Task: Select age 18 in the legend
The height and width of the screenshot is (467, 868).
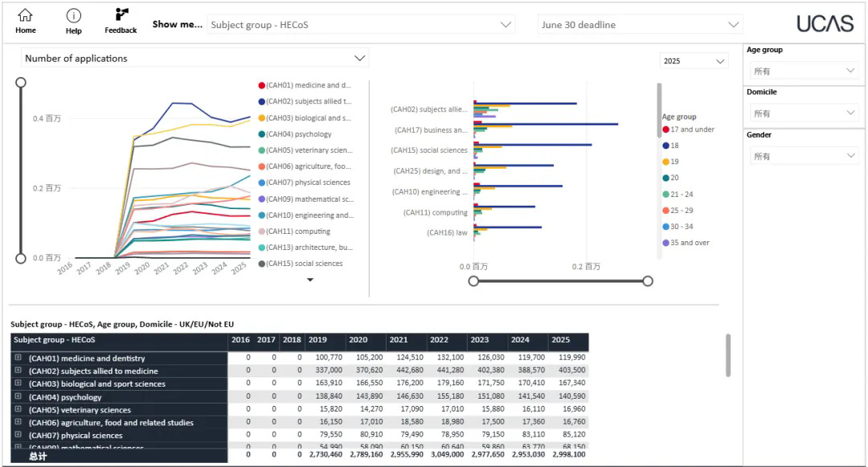Action: [x=674, y=145]
